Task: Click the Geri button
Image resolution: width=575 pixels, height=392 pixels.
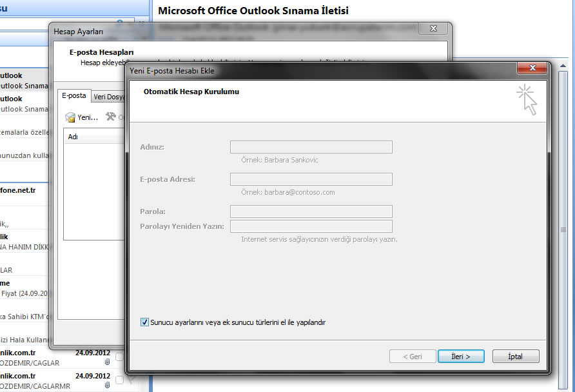Action: tap(413, 357)
